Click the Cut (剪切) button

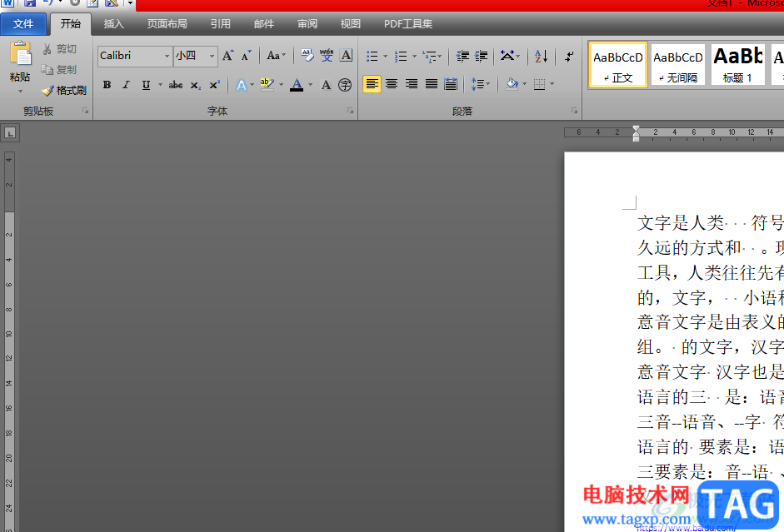pyautogui.click(x=59, y=49)
